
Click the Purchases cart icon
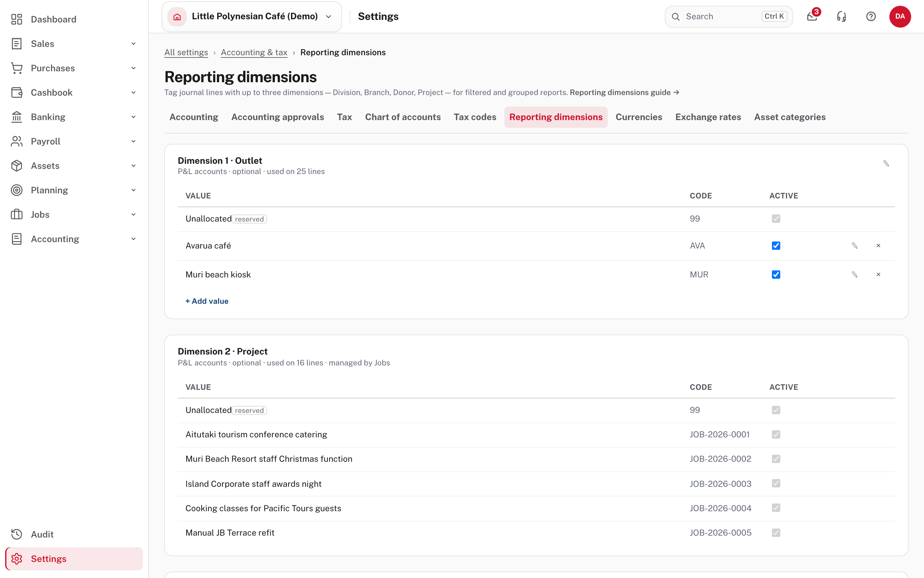tap(17, 68)
